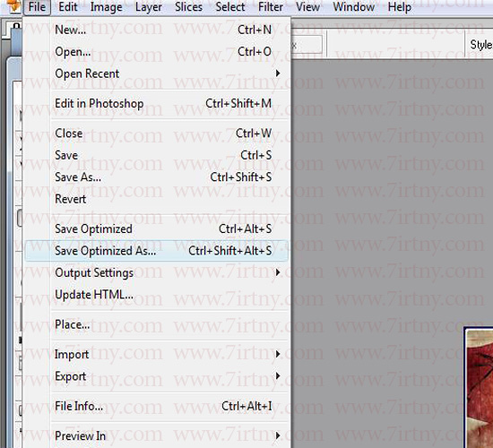The image size is (493, 448).
Task: Expand the Open Recent submenu arrow
Action: 278,73
